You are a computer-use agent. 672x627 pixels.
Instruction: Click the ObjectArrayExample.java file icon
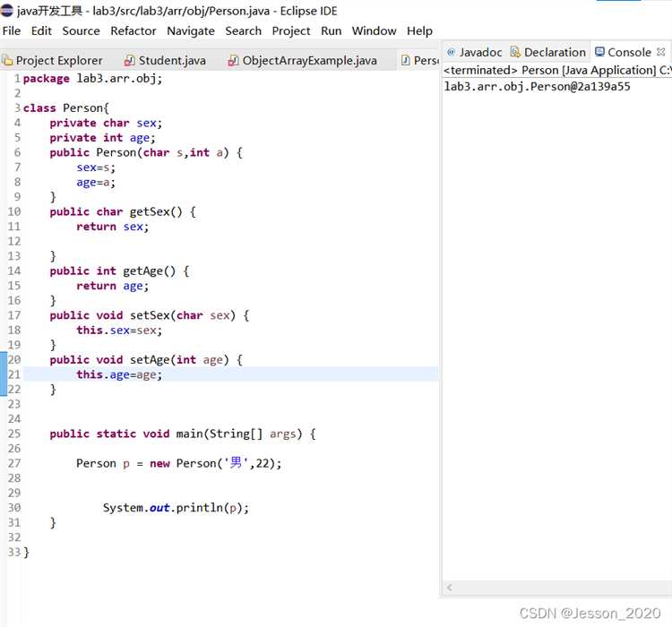coord(233,61)
